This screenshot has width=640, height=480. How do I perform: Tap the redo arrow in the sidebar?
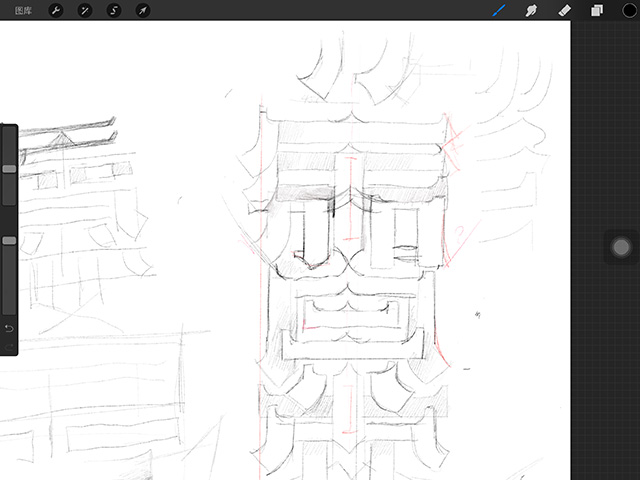coord(9,347)
